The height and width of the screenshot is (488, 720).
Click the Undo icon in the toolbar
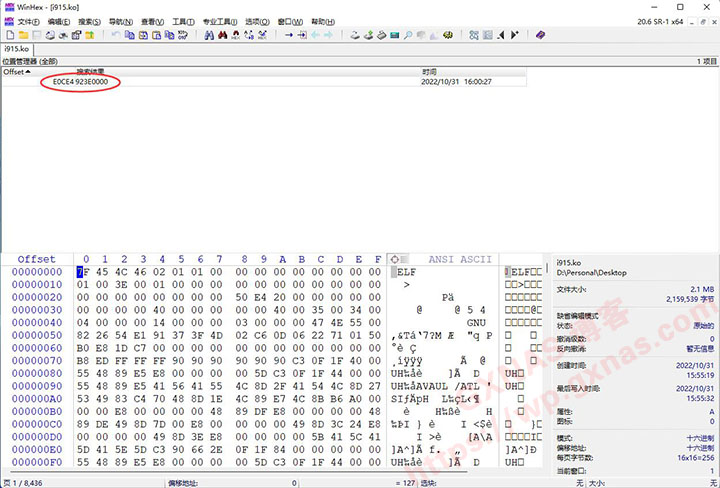pos(115,35)
